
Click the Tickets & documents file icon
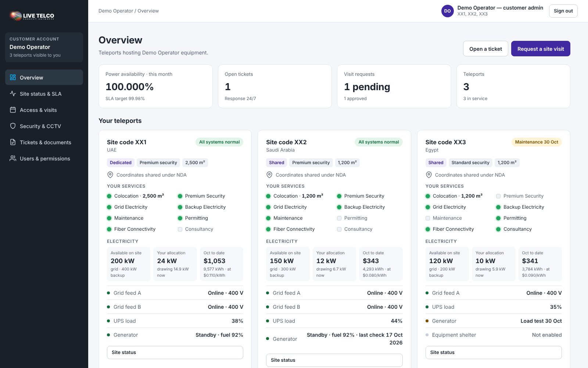[x=13, y=142]
